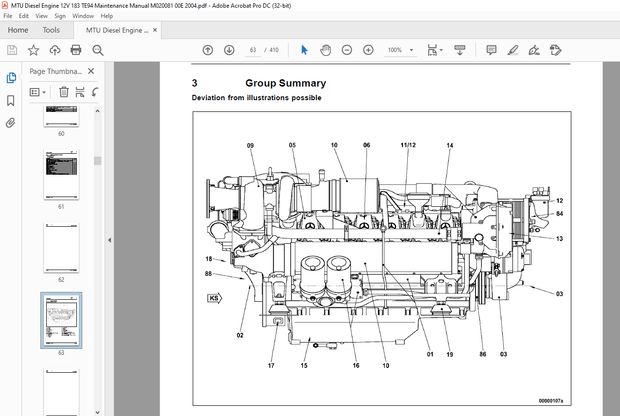
Task: Open the Sign menu
Action: [60, 16]
